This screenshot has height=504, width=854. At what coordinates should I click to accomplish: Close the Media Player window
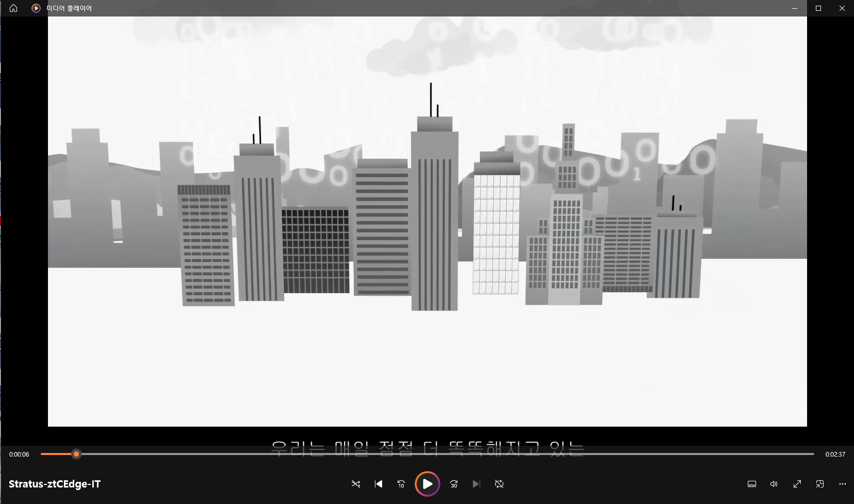coord(842,8)
